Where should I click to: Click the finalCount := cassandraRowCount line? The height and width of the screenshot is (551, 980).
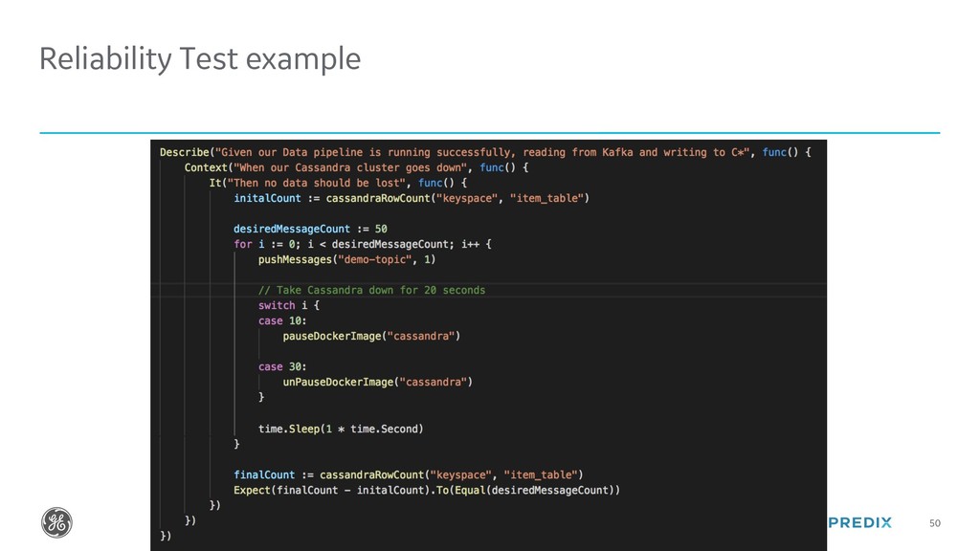tap(408, 474)
